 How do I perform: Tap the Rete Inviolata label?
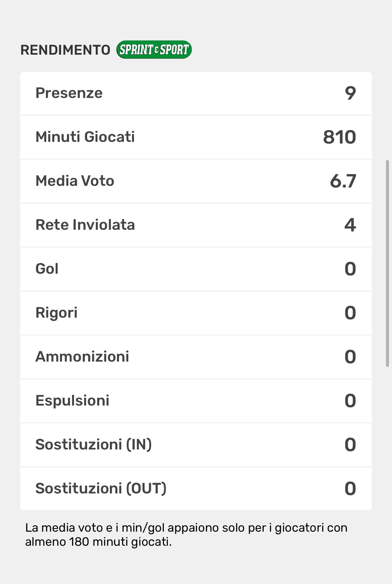[85, 225]
